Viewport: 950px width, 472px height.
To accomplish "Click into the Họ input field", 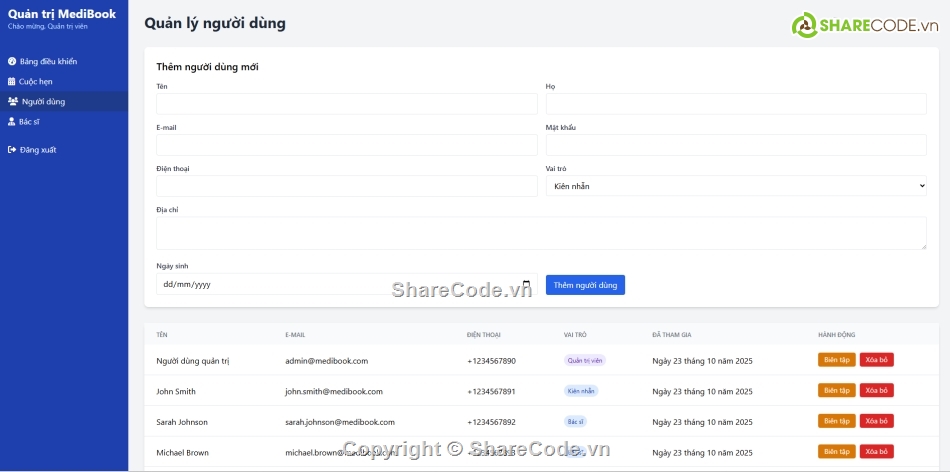I will pyautogui.click(x=736, y=104).
